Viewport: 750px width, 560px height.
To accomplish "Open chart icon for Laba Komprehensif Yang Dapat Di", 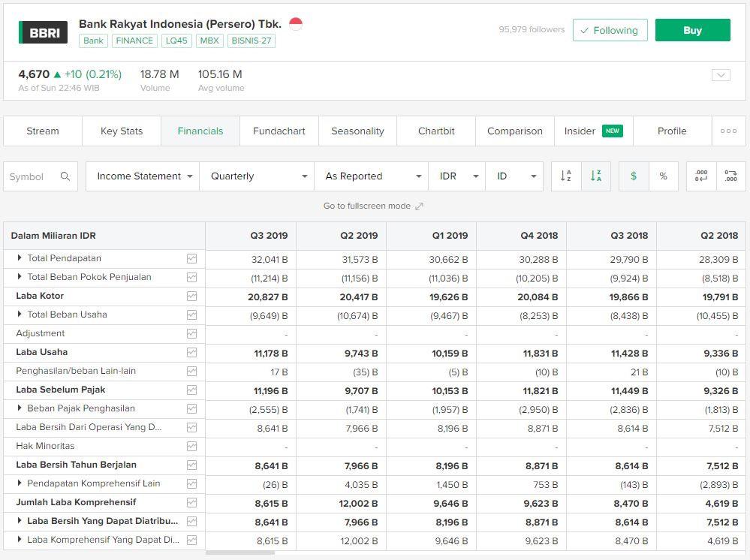I will tap(191, 540).
